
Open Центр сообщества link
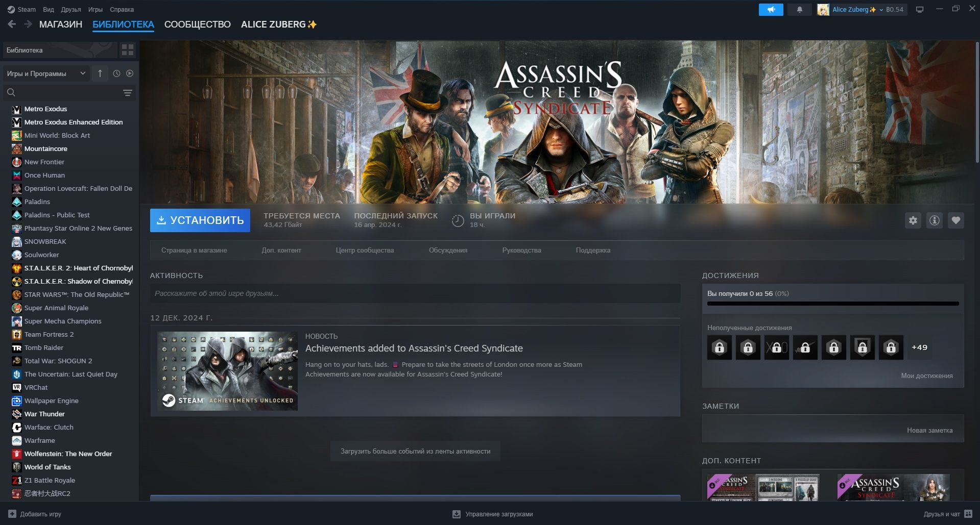click(x=365, y=251)
